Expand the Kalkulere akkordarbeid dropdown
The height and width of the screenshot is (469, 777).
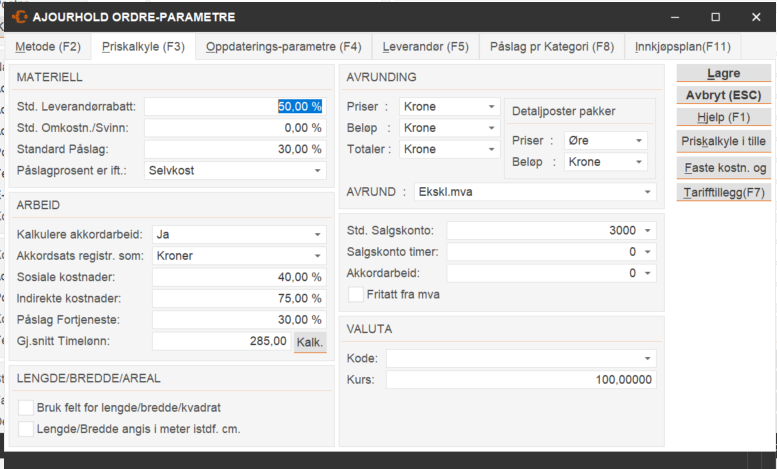(x=318, y=234)
